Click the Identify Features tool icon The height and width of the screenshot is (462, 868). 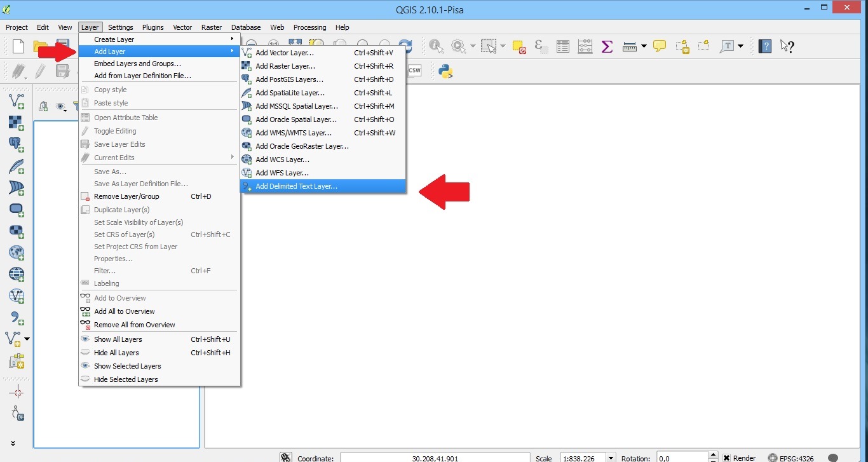tap(437, 46)
